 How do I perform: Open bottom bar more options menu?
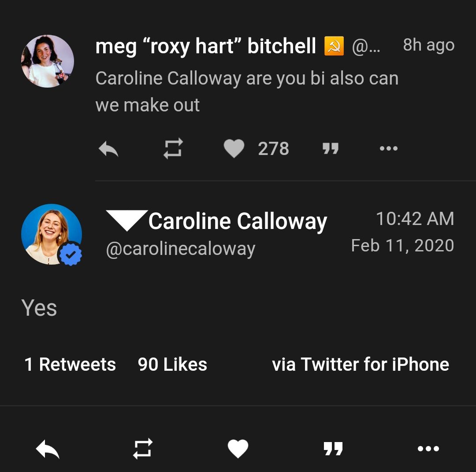[x=428, y=449]
